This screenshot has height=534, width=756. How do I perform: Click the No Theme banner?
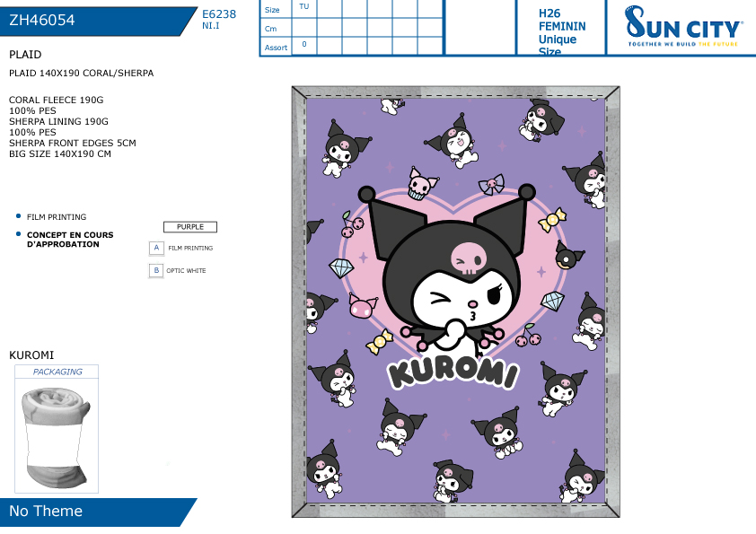(x=96, y=512)
